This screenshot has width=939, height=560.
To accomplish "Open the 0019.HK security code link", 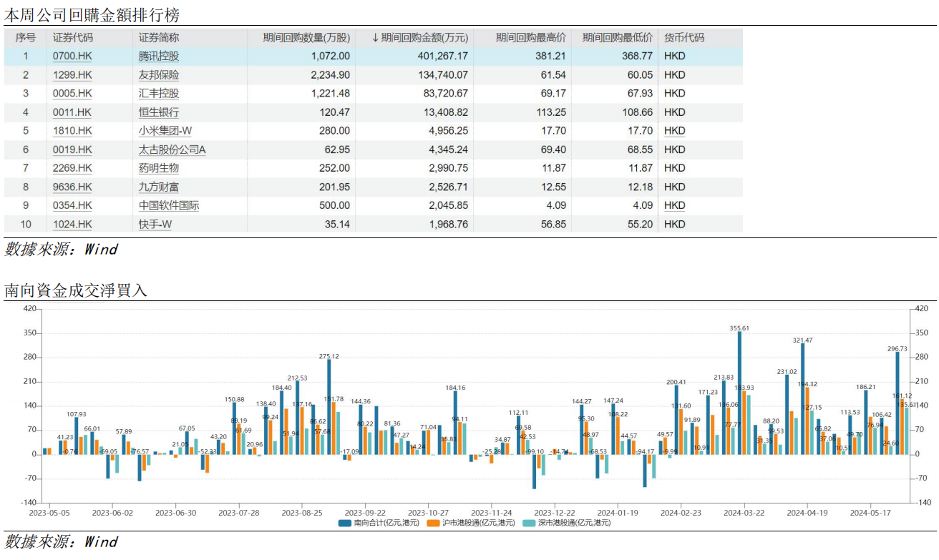I will click(72, 149).
